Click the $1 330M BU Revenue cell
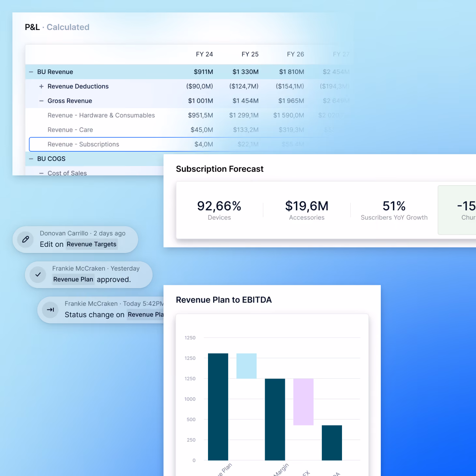 [245, 72]
